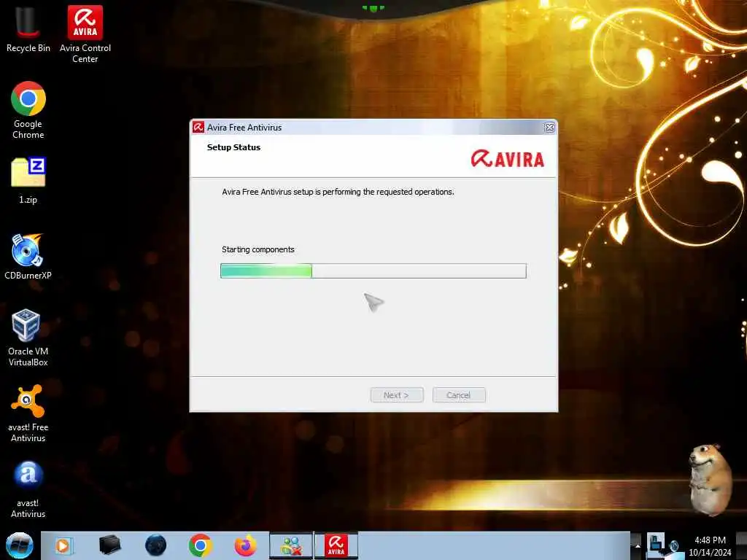
Task: Select the Google Chrome desktop icon
Action: [x=28, y=110]
